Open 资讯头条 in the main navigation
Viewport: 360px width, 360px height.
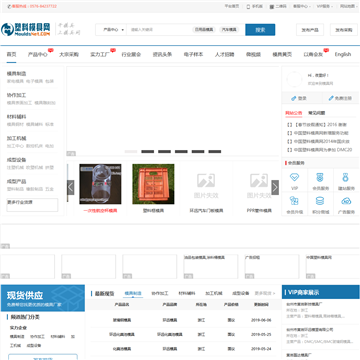(162, 54)
